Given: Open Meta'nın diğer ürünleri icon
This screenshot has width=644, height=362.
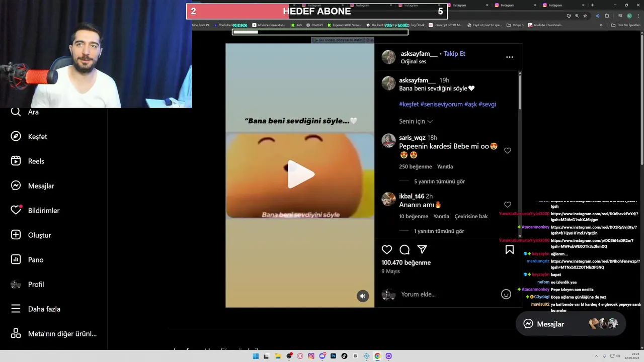Looking at the screenshot, I should click(16, 333).
